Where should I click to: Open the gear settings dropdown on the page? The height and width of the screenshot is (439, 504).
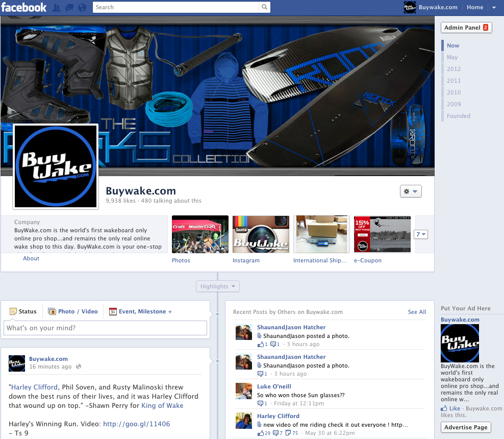pyautogui.click(x=411, y=191)
